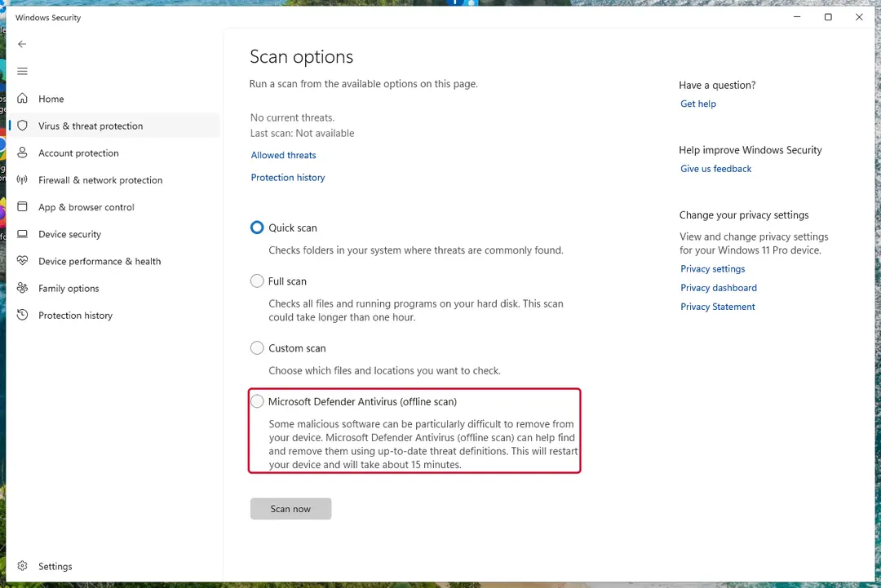Click the Get help link

pos(697,104)
